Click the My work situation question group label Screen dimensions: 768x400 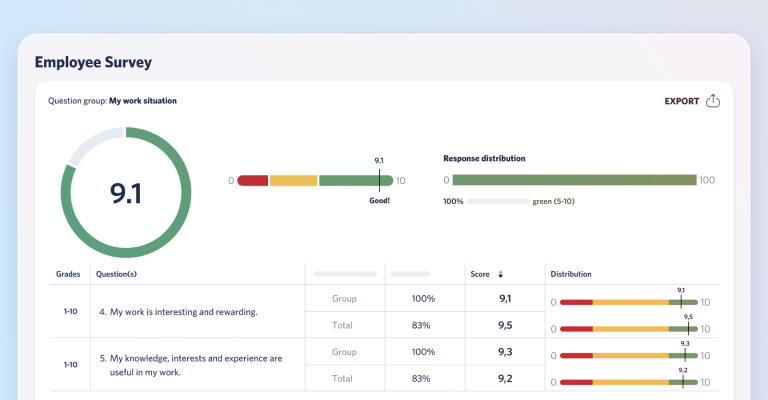click(x=143, y=101)
